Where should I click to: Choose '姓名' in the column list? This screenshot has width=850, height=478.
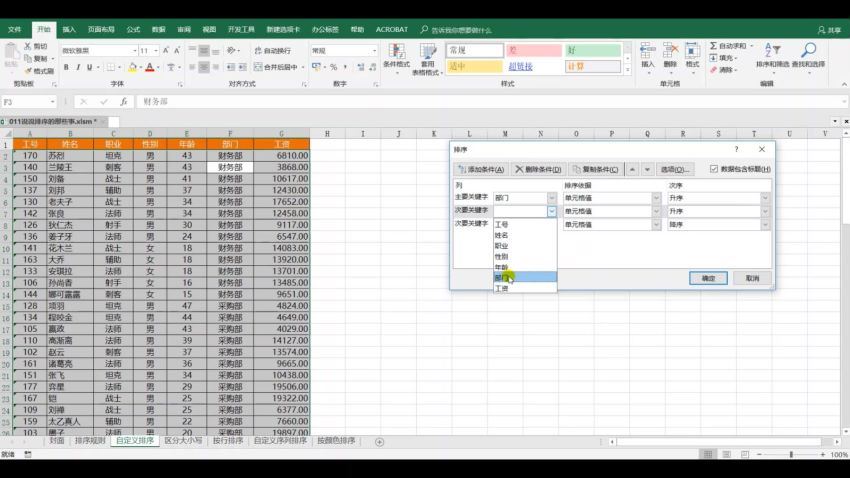point(502,235)
